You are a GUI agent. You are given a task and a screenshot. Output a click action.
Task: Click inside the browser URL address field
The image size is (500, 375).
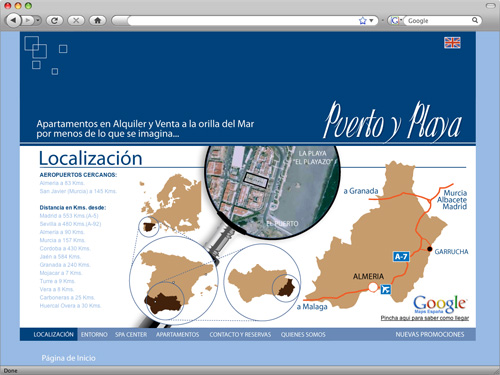[x=243, y=21]
